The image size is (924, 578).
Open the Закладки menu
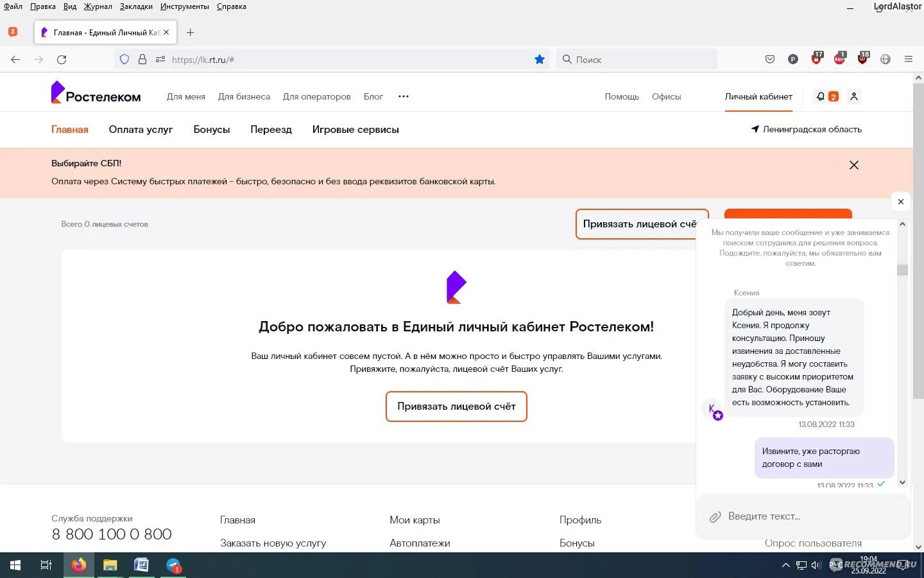[136, 6]
